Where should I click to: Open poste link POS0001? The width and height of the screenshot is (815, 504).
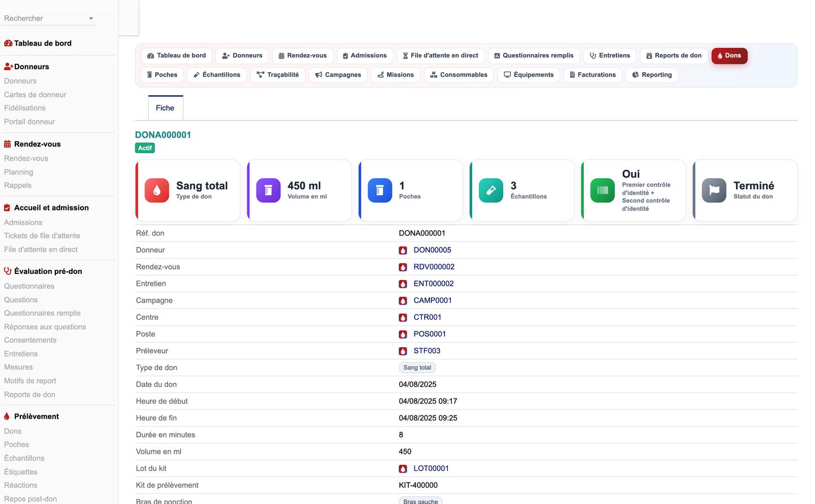430,334
